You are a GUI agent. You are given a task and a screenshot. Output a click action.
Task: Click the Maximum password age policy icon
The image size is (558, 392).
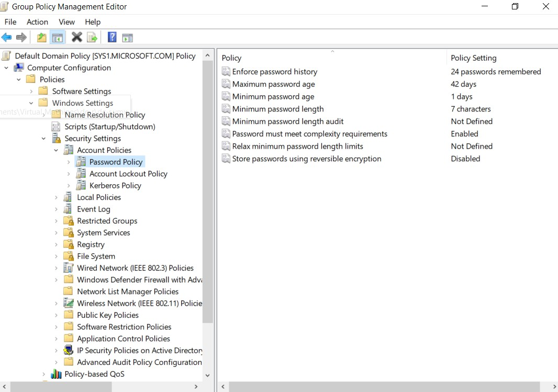pos(226,84)
